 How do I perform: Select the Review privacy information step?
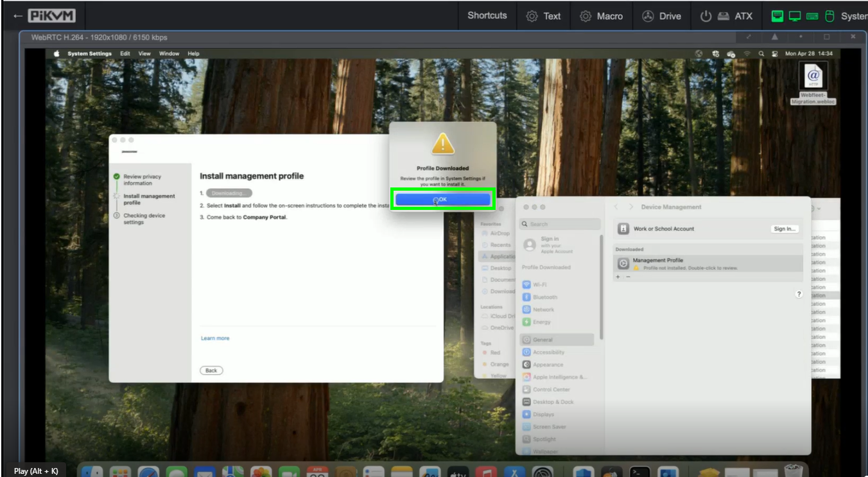142,180
